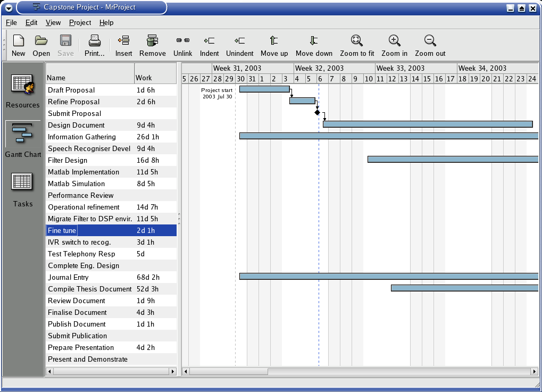Select the Journal Entry task
Screen dimensions: 542x392
coord(111,277)
